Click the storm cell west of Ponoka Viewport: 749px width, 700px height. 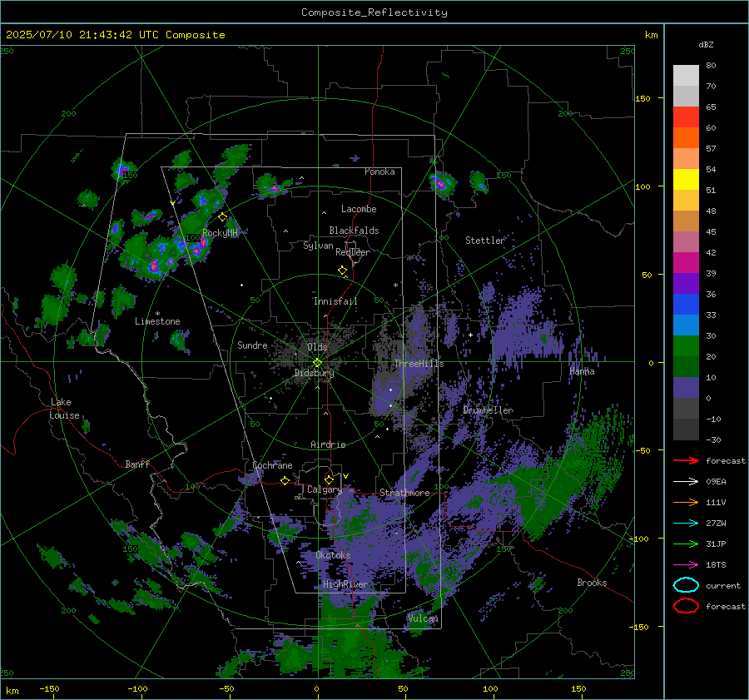point(273,186)
